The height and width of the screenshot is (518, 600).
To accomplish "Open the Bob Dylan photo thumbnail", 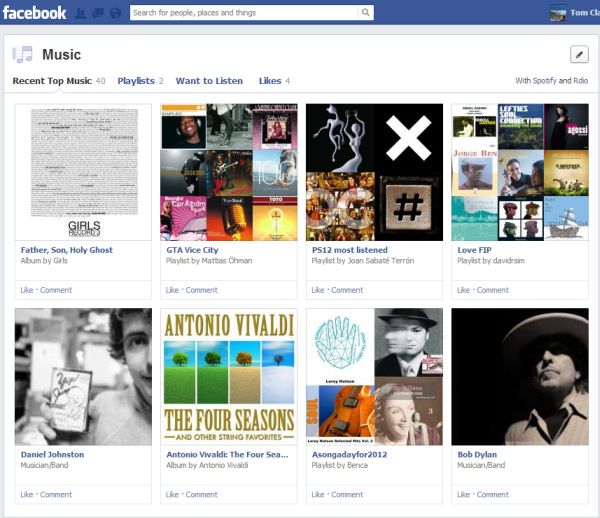I will [520, 377].
